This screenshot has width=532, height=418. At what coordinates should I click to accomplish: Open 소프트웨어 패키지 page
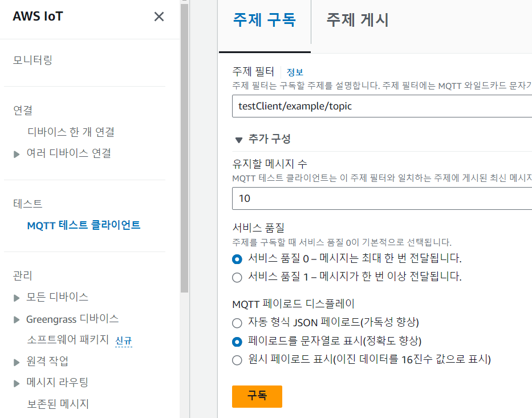68,339
